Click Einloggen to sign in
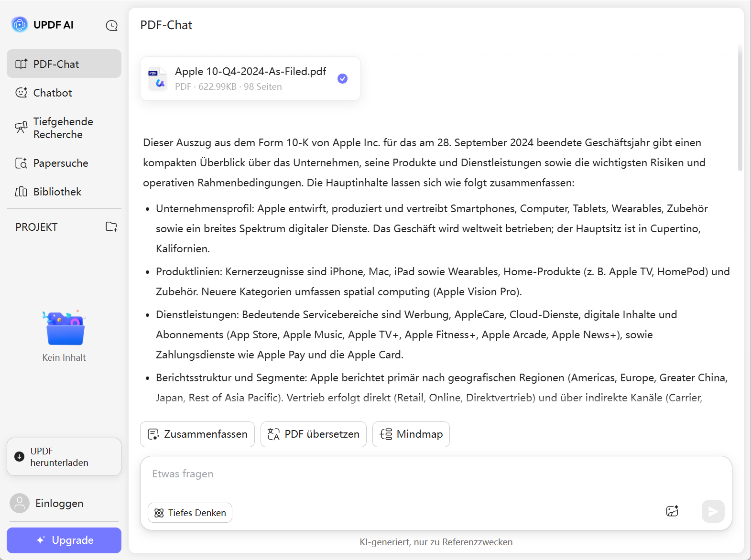This screenshot has height=560, width=751. click(59, 503)
